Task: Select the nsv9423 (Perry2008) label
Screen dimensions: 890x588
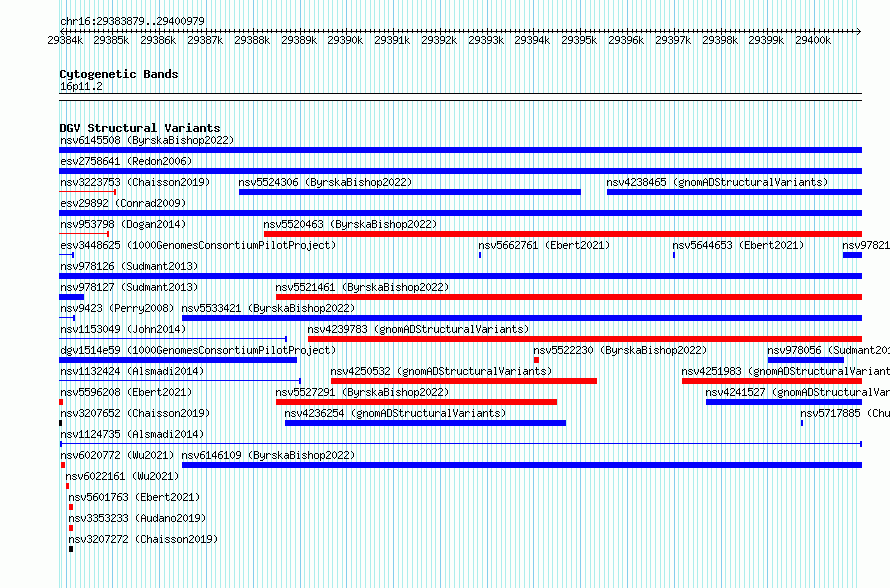Action: [117, 308]
